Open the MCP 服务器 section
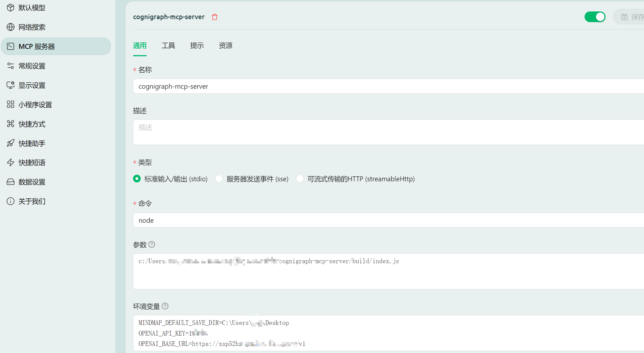This screenshot has height=353, width=644. 37,46
